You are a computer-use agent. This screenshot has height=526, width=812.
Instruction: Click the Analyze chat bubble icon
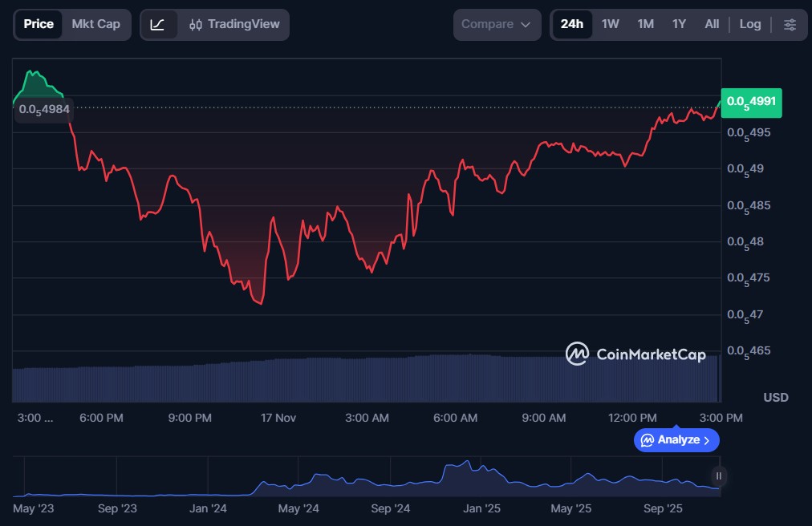point(648,440)
